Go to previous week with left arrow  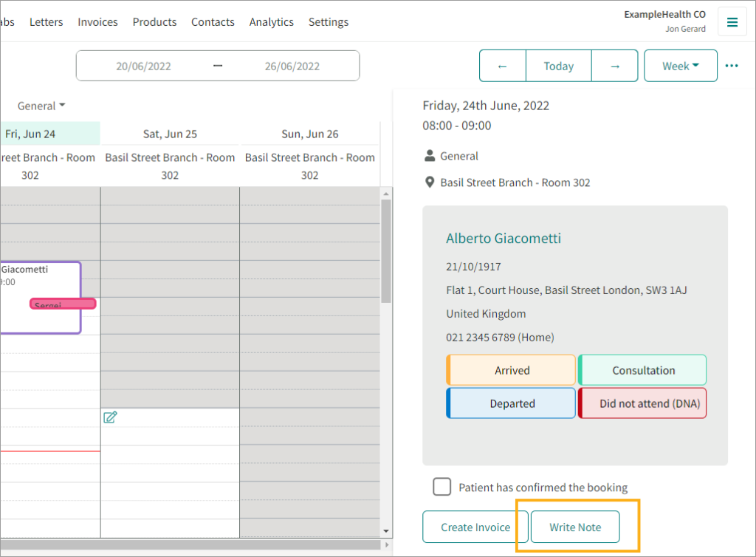(502, 66)
